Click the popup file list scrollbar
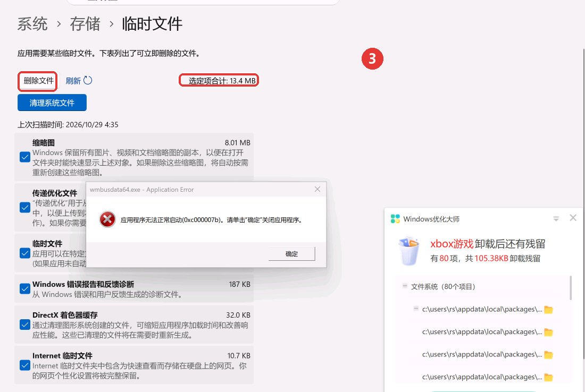 click(x=571, y=288)
